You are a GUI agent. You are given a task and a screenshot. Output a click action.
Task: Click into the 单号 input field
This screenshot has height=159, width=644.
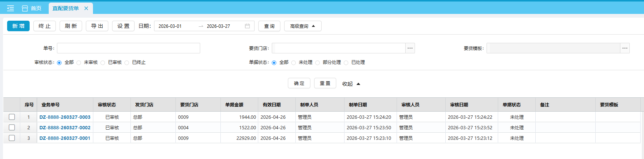click(128, 48)
